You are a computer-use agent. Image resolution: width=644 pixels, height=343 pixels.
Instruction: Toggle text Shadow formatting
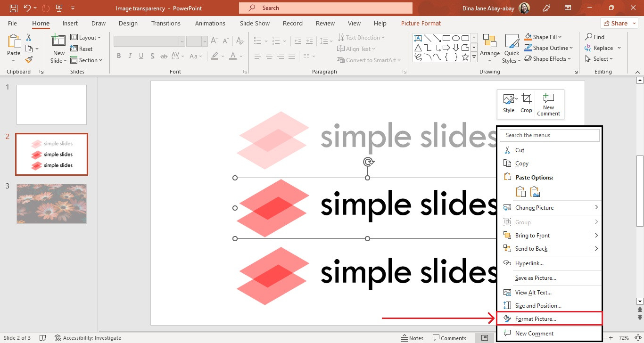tap(152, 56)
